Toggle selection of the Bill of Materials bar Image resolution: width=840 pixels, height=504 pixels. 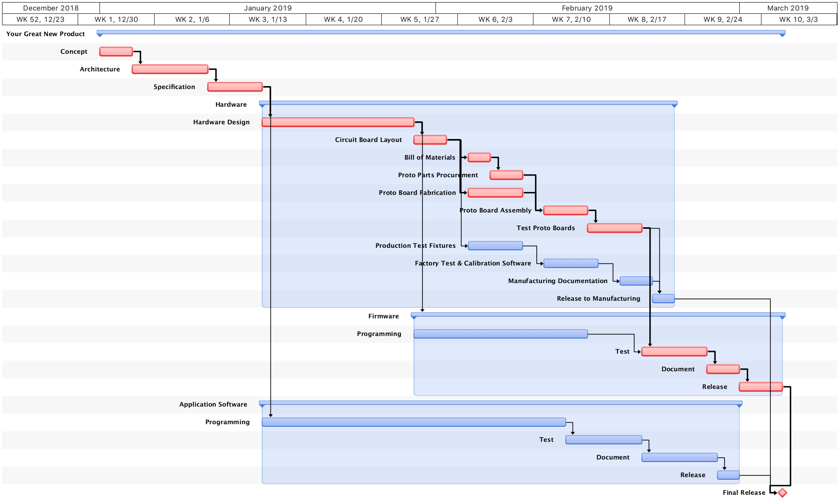click(x=478, y=157)
